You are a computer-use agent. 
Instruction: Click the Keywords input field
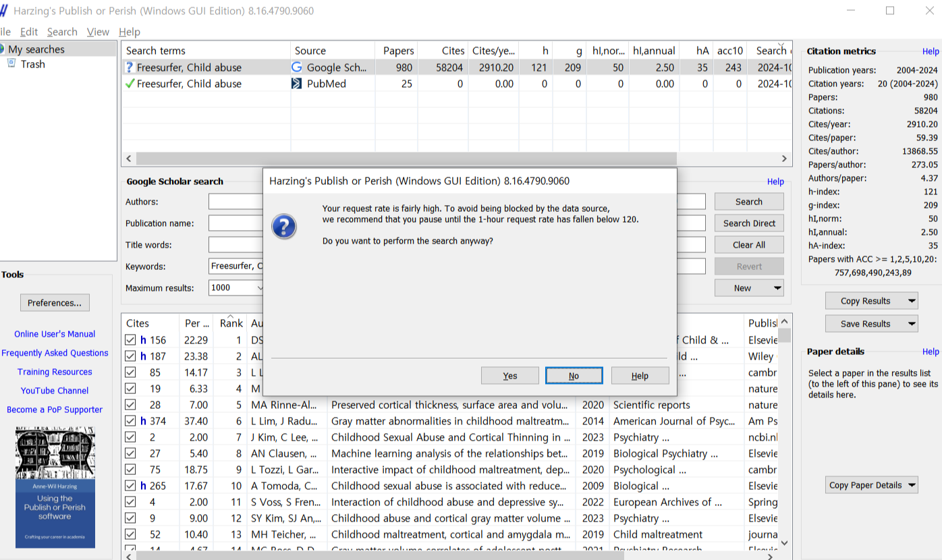click(x=235, y=267)
